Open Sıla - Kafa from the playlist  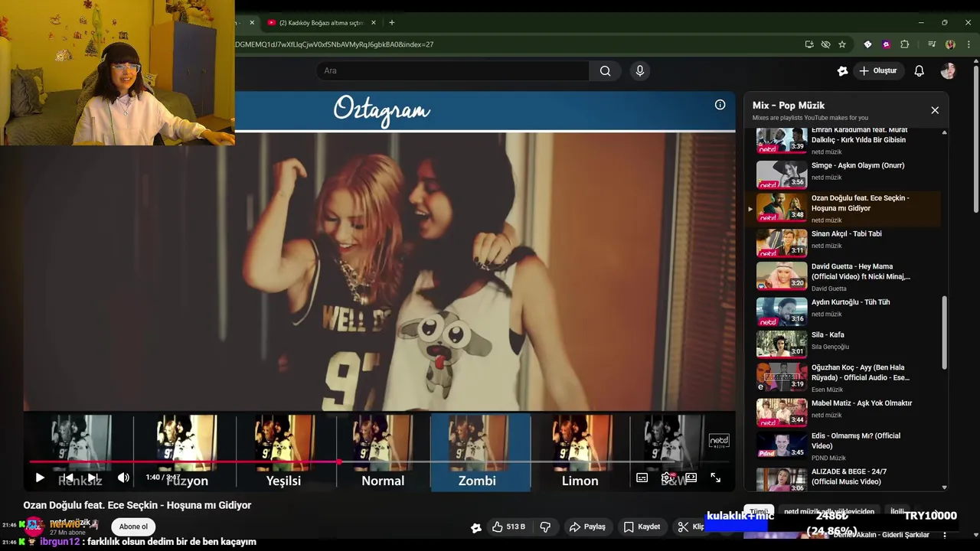pyautogui.click(x=845, y=344)
